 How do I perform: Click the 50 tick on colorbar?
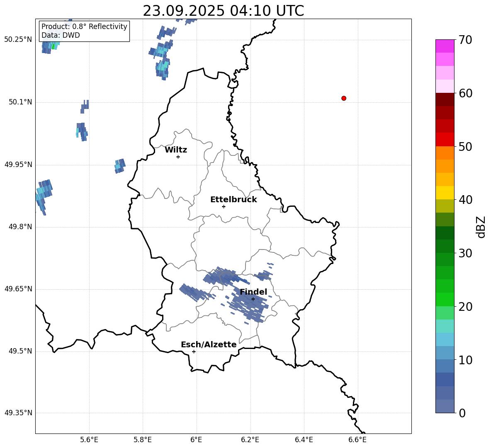click(465, 146)
